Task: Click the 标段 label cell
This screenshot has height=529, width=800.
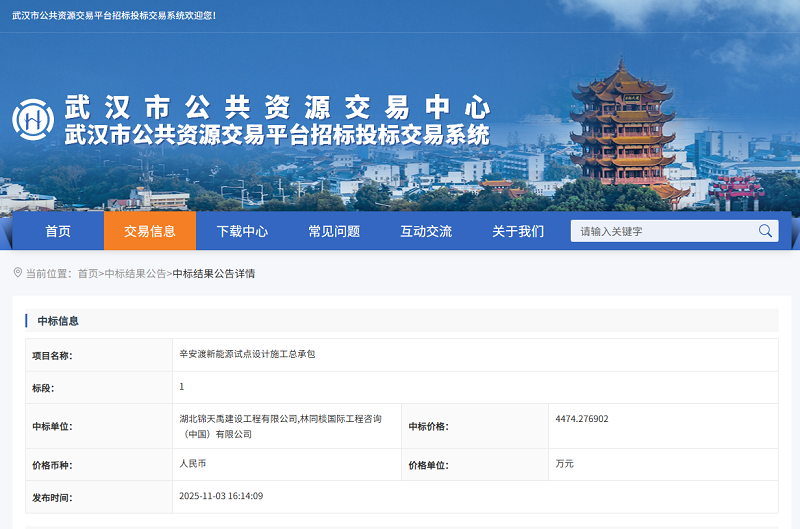Action: tap(99, 388)
